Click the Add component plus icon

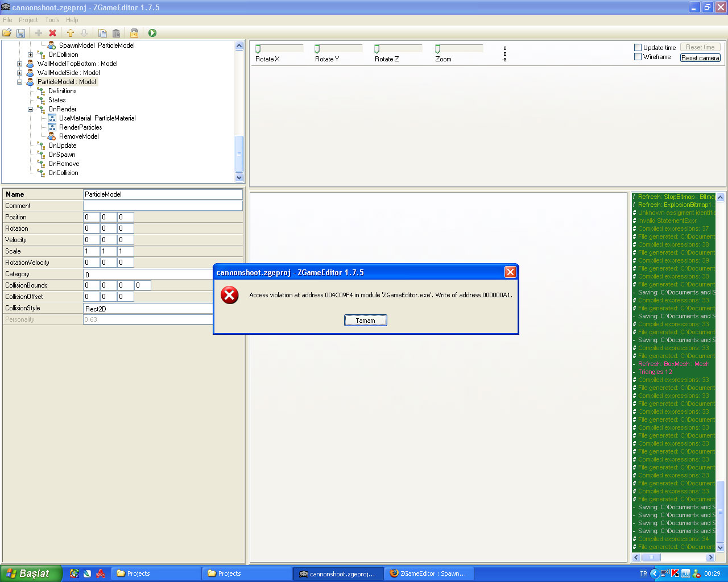point(39,33)
